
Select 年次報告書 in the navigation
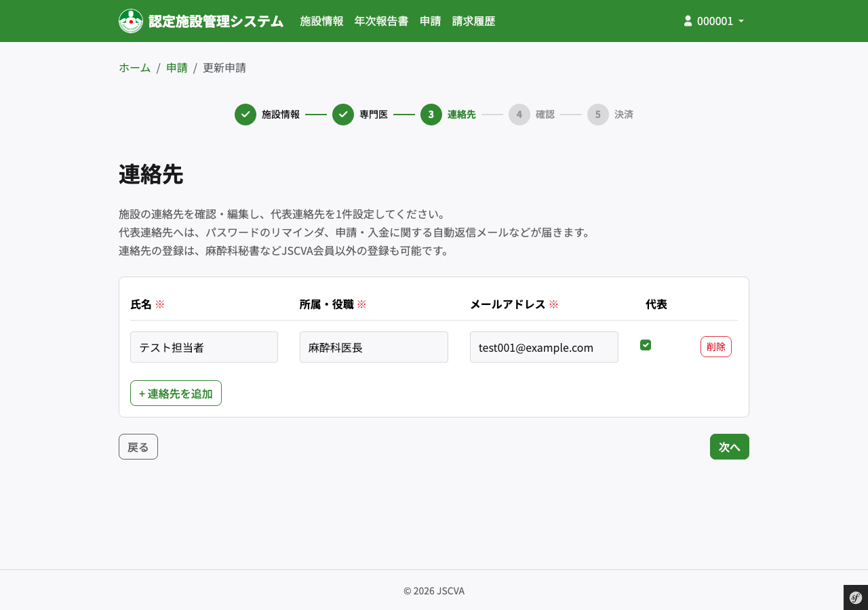(x=381, y=20)
